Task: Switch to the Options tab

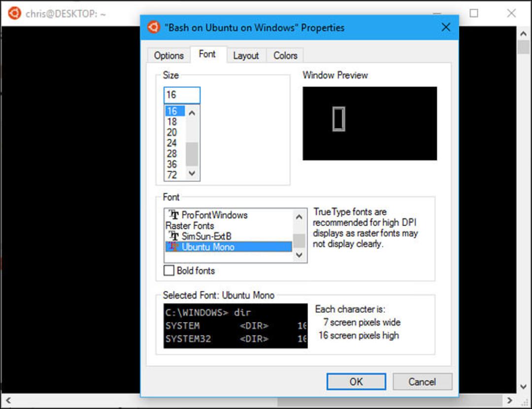Action: pos(168,55)
